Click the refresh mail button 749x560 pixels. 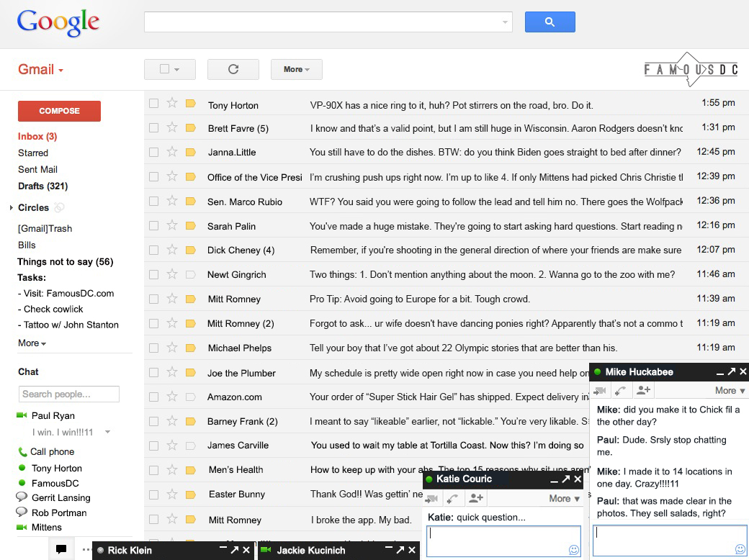(233, 69)
